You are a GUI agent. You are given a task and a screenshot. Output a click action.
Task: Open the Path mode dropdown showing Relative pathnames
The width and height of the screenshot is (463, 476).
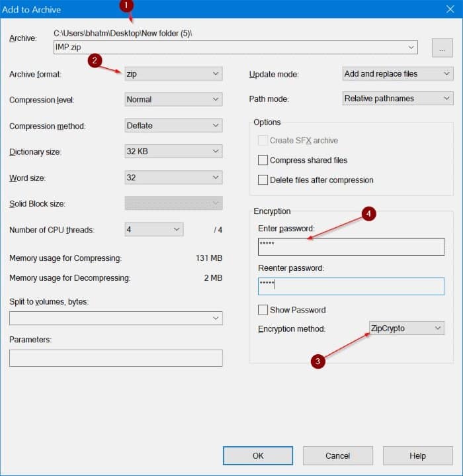398,99
